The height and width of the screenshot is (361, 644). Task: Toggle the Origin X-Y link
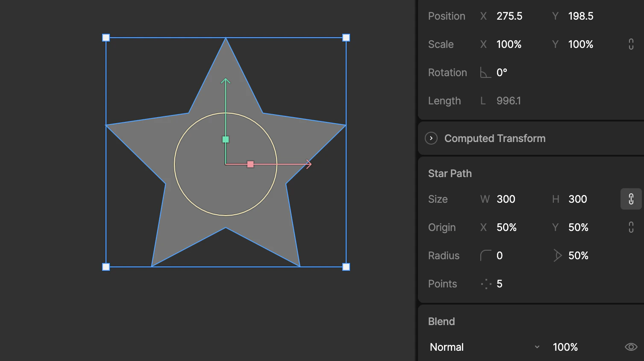(x=631, y=227)
